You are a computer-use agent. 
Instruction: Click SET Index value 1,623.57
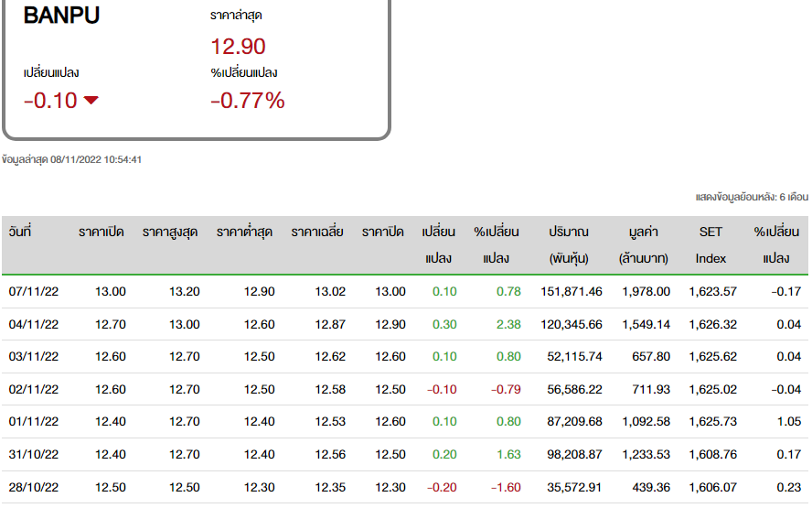point(712,292)
